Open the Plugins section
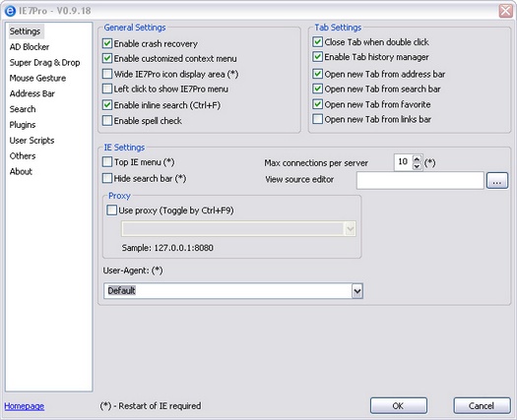The image size is (517, 420). tap(23, 125)
